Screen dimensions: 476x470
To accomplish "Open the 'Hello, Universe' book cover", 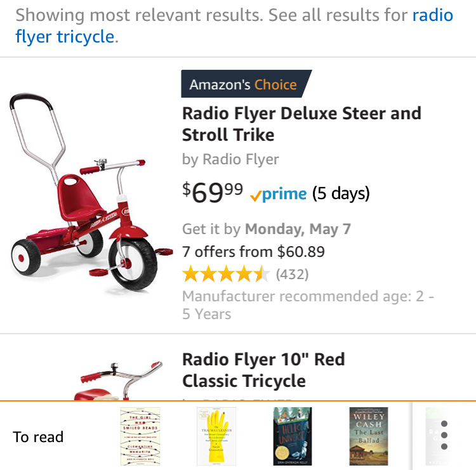I will 292,436.
